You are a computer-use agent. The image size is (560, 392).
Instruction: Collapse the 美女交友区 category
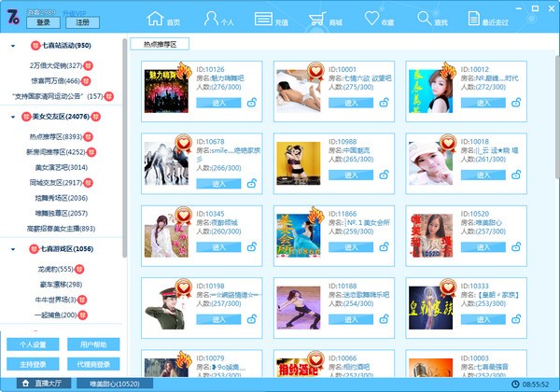(12, 117)
